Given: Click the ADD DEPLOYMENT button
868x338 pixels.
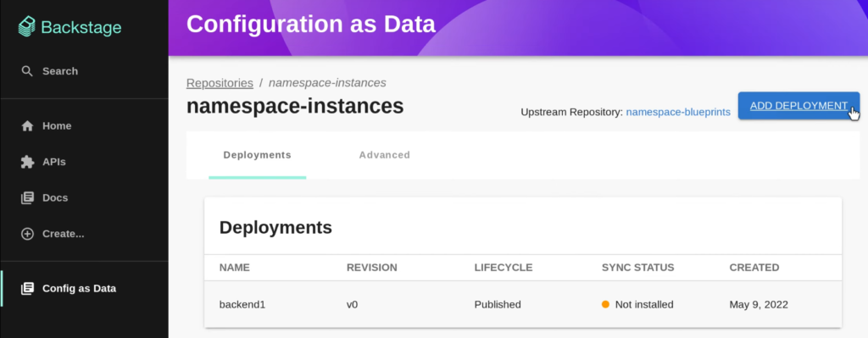Looking at the screenshot, I should (798, 106).
